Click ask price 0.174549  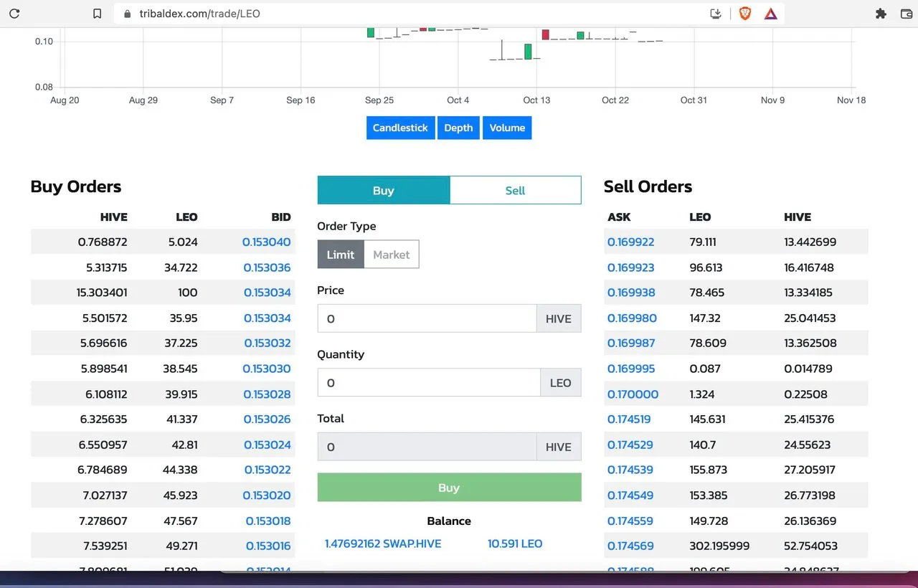630,495
